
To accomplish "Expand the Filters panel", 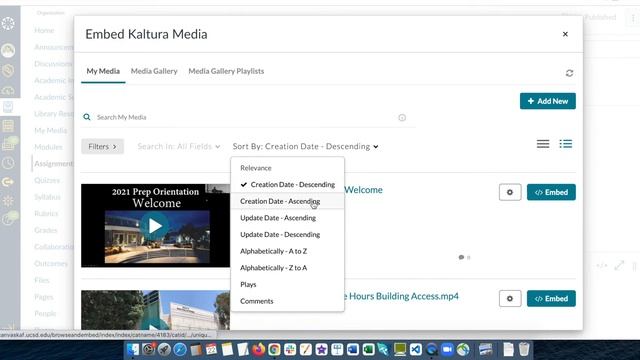I will [102, 147].
